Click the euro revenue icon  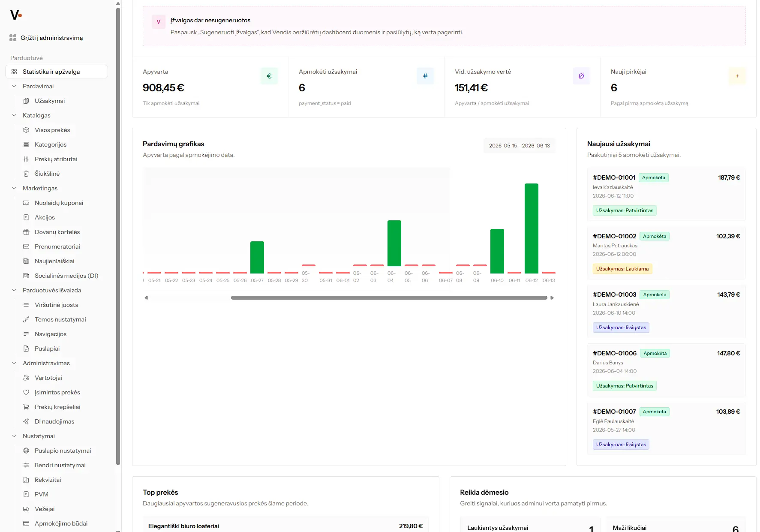click(x=269, y=76)
